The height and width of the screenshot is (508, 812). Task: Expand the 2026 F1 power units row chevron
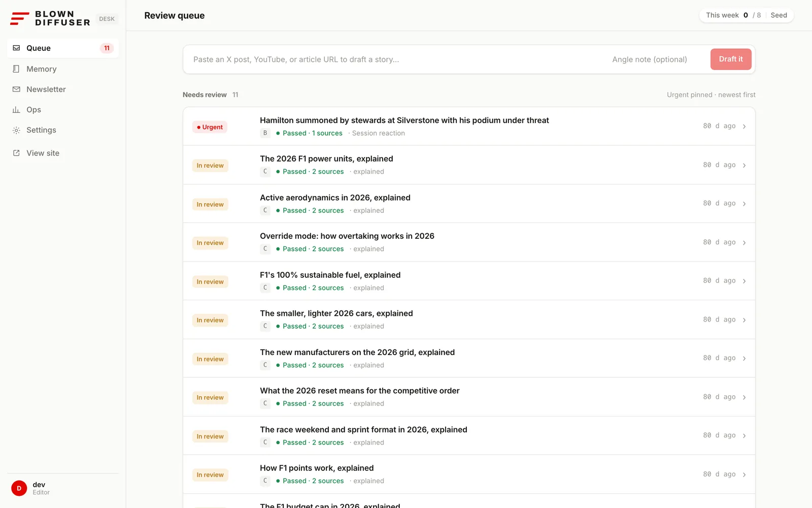pyautogui.click(x=744, y=165)
